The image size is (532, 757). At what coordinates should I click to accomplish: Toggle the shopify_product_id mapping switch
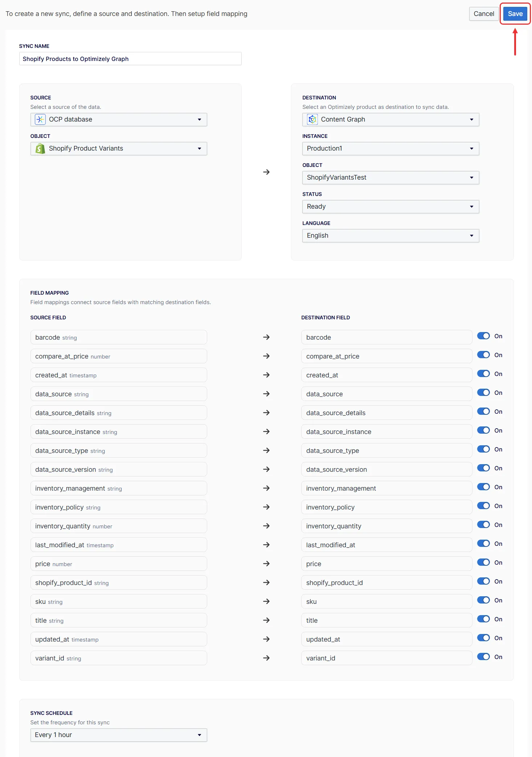pos(483,581)
